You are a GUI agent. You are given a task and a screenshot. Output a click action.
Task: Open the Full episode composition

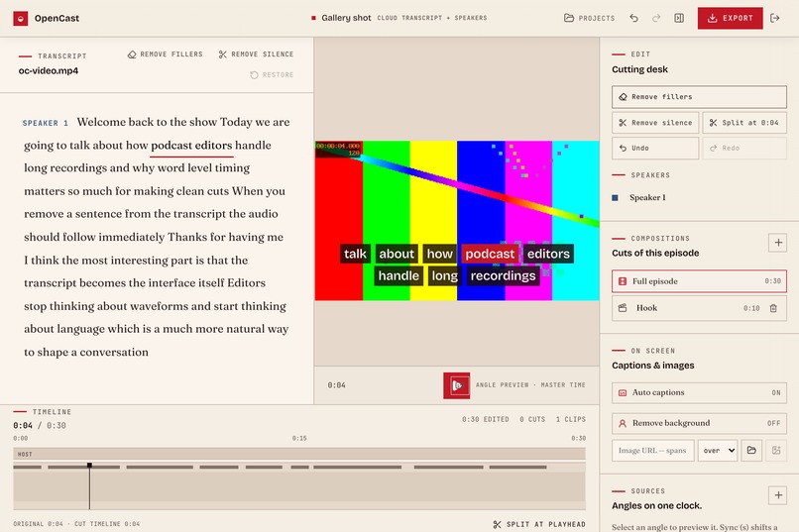[x=699, y=281]
